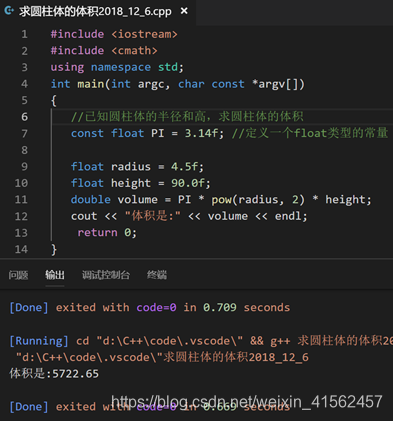Click line number 6 in the gutter
This screenshot has width=393, height=421.
[24, 117]
